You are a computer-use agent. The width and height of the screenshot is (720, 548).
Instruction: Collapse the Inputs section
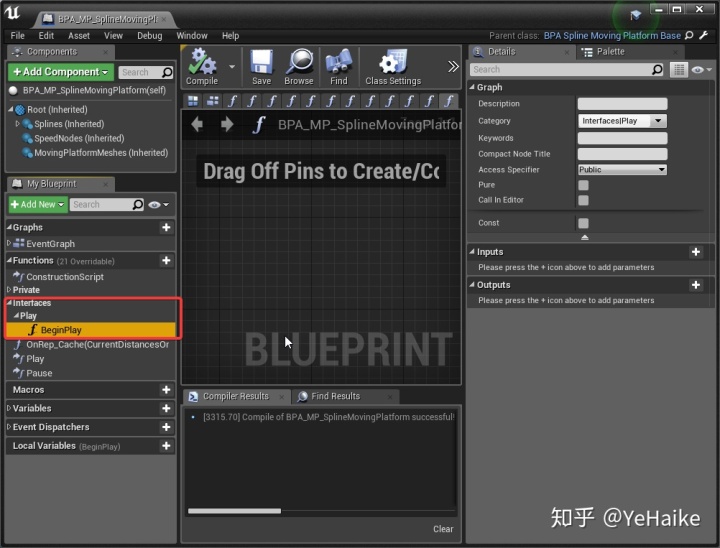click(x=472, y=251)
